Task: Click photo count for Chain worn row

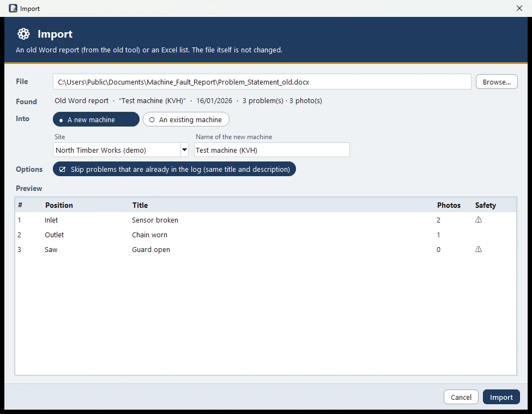Action: (438, 235)
